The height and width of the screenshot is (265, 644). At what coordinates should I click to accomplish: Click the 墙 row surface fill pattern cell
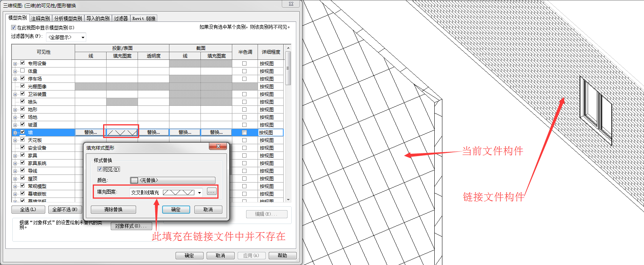tap(122, 132)
